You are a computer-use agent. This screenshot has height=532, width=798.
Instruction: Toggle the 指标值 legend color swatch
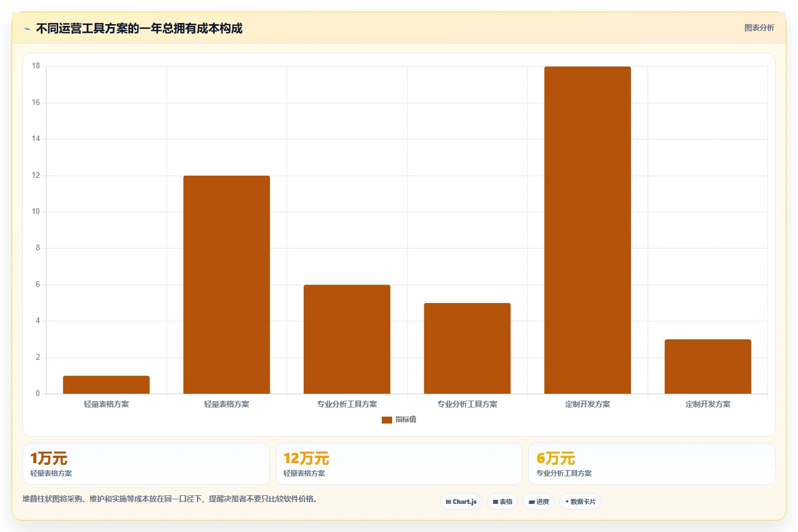[x=386, y=420]
